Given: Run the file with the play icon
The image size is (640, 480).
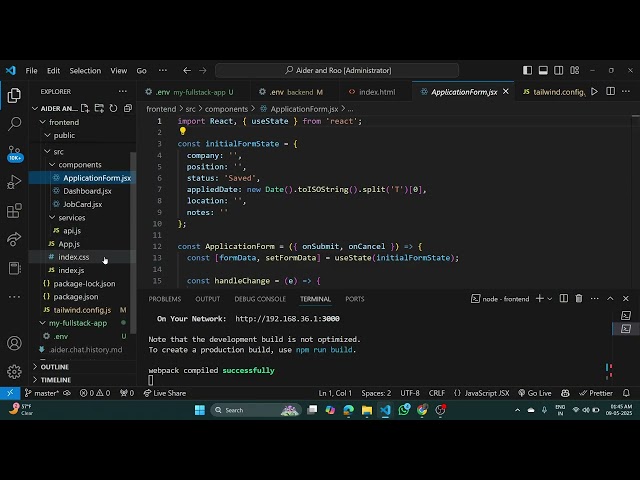Looking at the screenshot, I should coord(595,91).
